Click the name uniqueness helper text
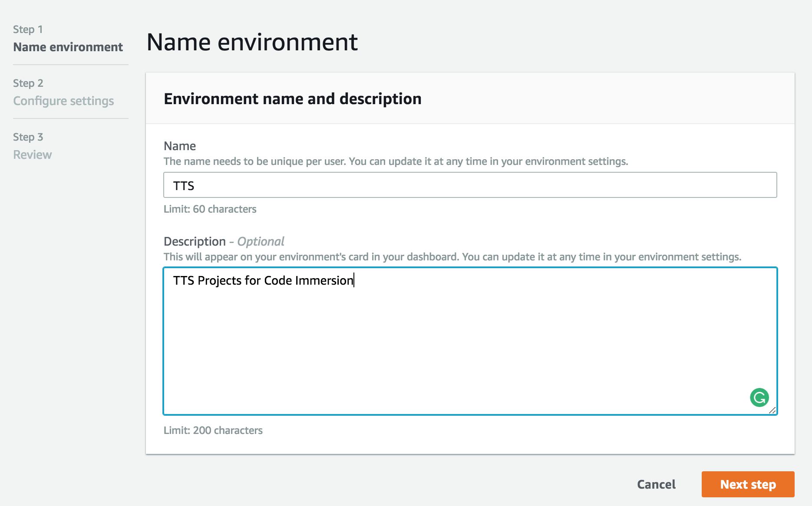This screenshot has width=812, height=506. 396,161
